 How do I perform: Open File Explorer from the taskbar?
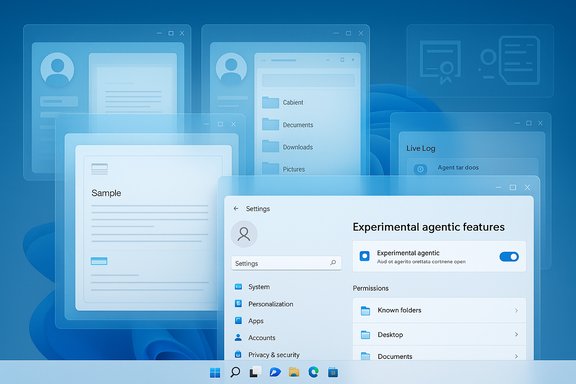coord(294,372)
